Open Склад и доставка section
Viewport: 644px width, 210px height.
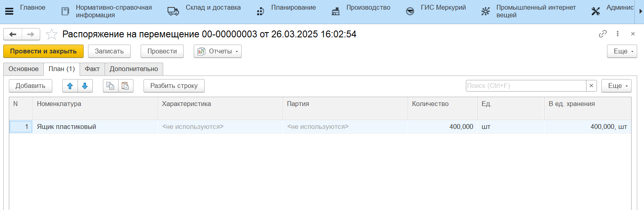point(213,8)
